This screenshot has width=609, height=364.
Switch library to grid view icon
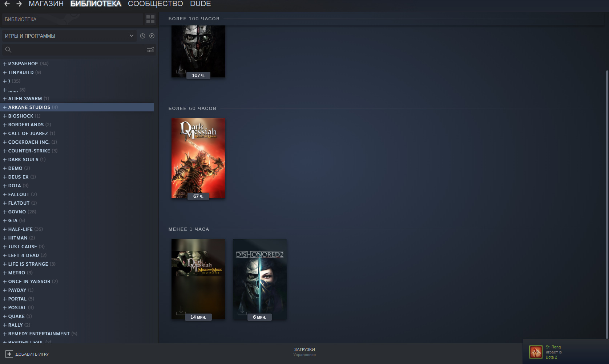150,19
